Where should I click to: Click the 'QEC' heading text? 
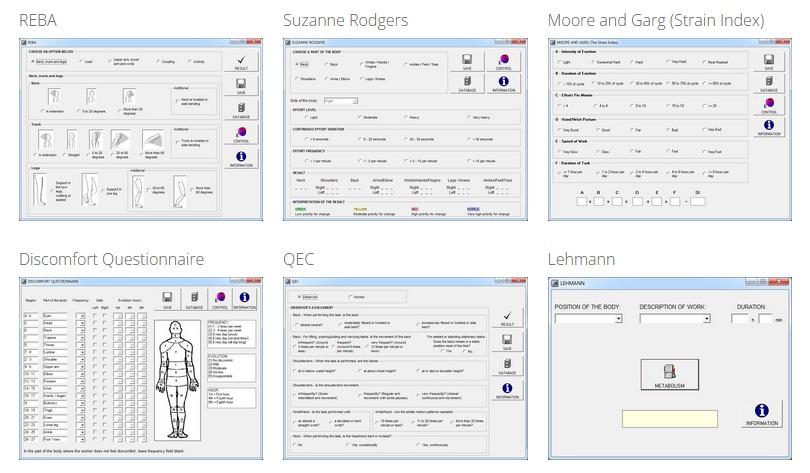299,259
